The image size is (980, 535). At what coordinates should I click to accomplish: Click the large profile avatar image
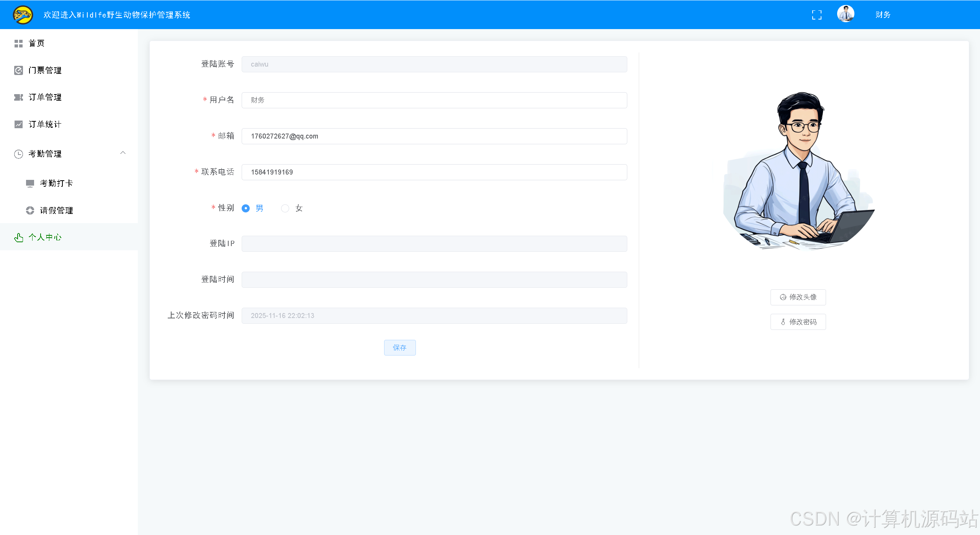pyautogui.click(x=798, y=171)
